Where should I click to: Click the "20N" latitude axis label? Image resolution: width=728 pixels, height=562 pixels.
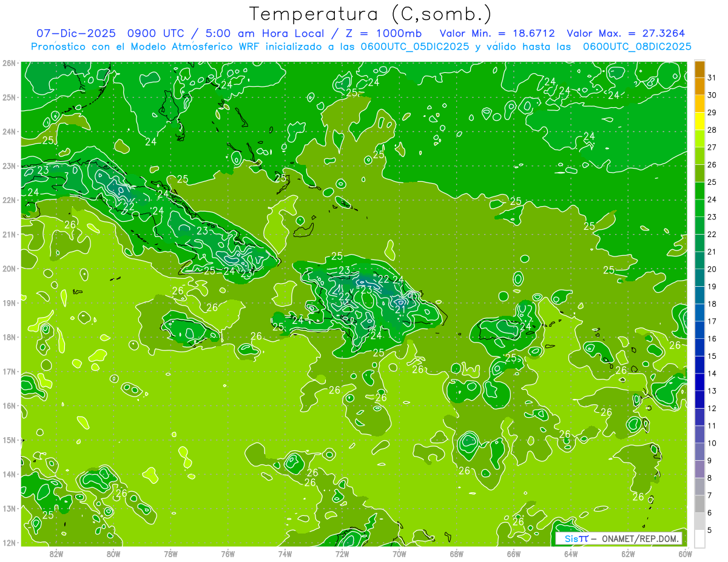coord(8,269)
